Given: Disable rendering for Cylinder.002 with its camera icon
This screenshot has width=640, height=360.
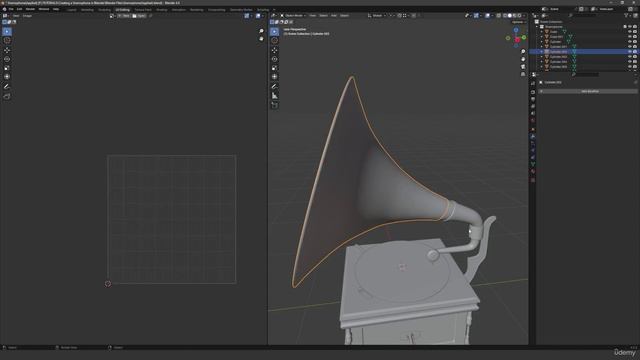Looking at the screenshot, I should tap(635, 52).
